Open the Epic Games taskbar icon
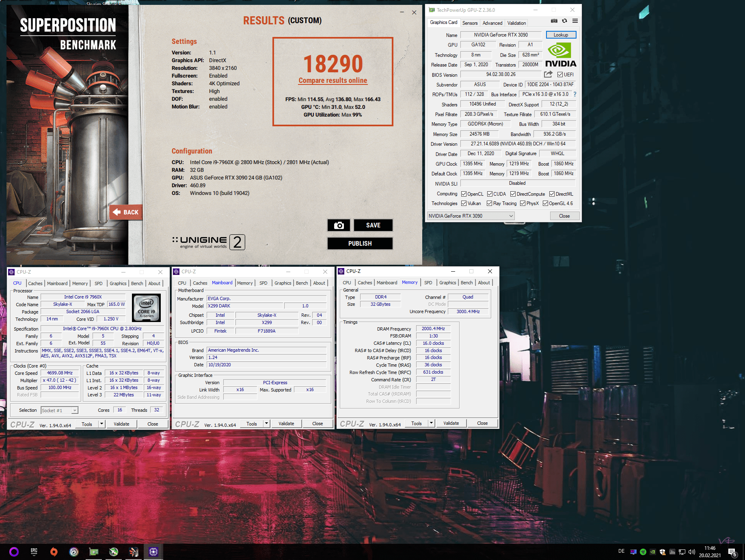 point(34,551)
